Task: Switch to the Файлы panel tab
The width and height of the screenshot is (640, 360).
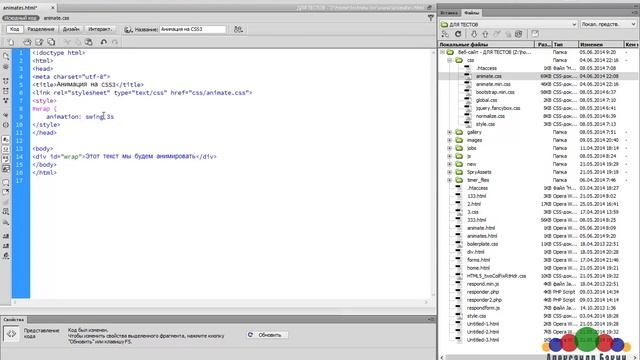Action: click(471, 13)
